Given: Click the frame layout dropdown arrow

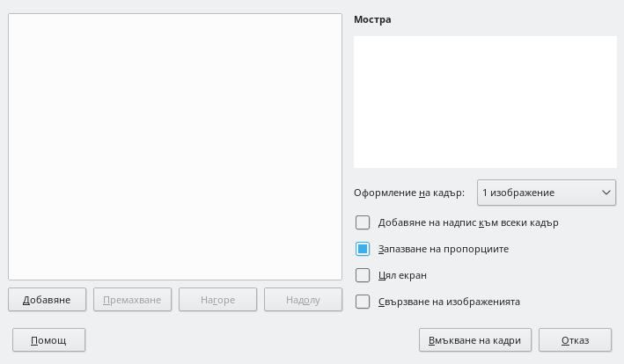Looking at the screenshot, I should tap(606, 193).
